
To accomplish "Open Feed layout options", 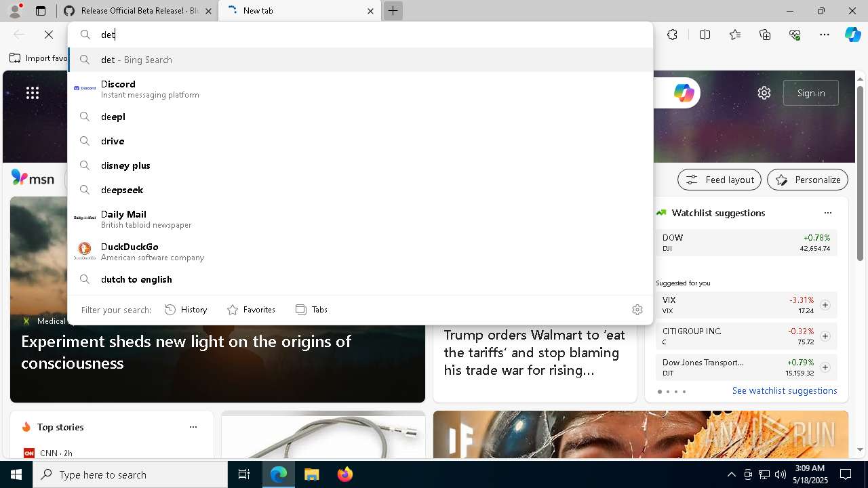I will (719, 180).
